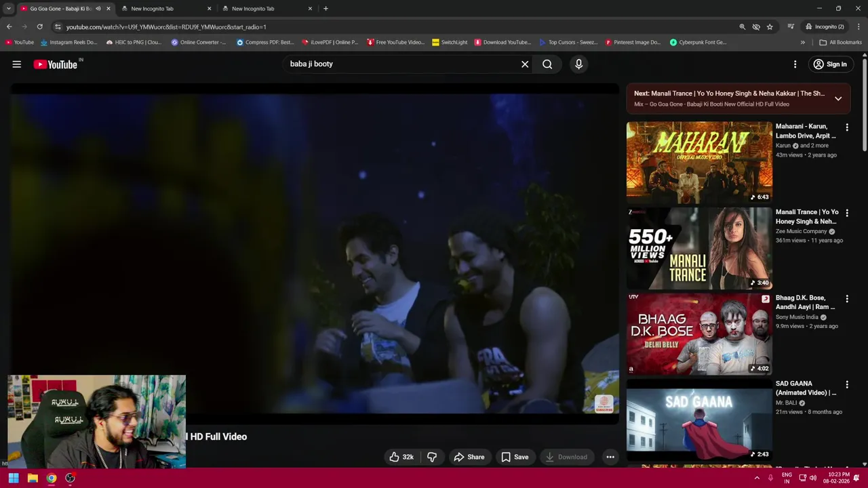
Task: Open the YouTube hamburger guide menu
Action: point(17,64)
